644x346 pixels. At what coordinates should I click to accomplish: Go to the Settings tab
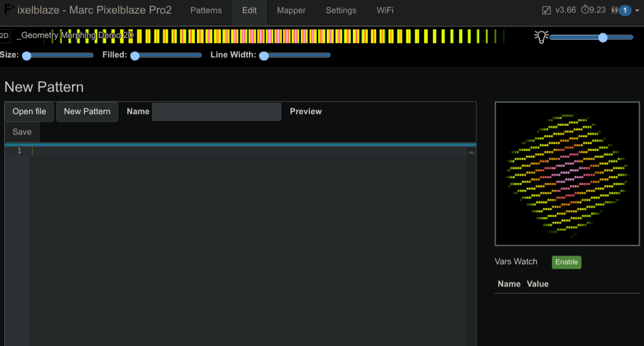[341, 10]
